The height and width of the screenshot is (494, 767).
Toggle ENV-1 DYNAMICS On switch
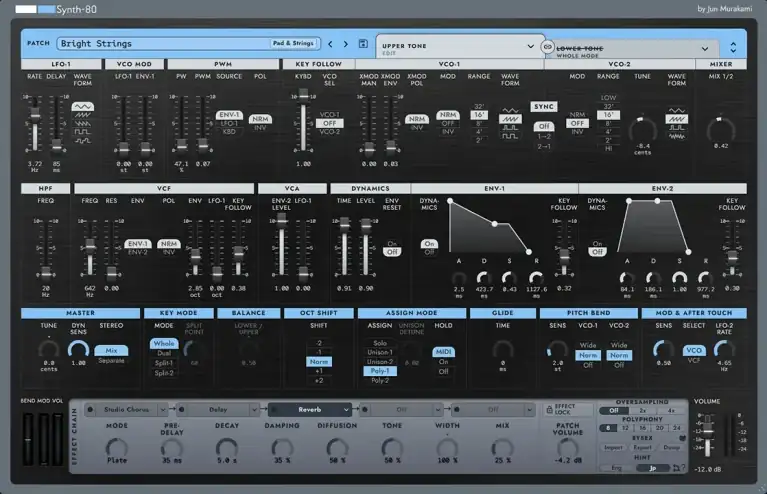point(429,244)
